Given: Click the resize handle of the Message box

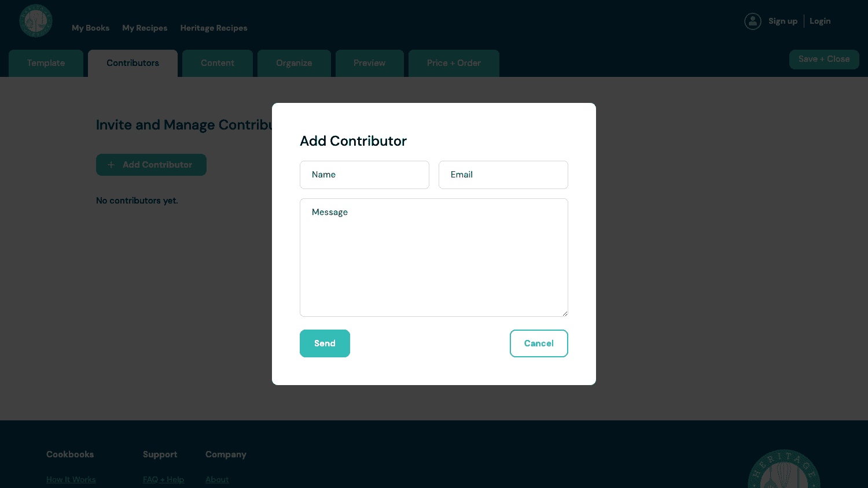Looking at the screenshot, I should coord(564,312).
